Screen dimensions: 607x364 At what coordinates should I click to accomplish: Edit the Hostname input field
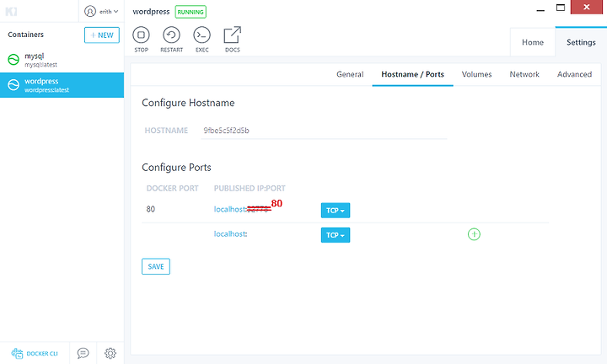pos(324,131)
